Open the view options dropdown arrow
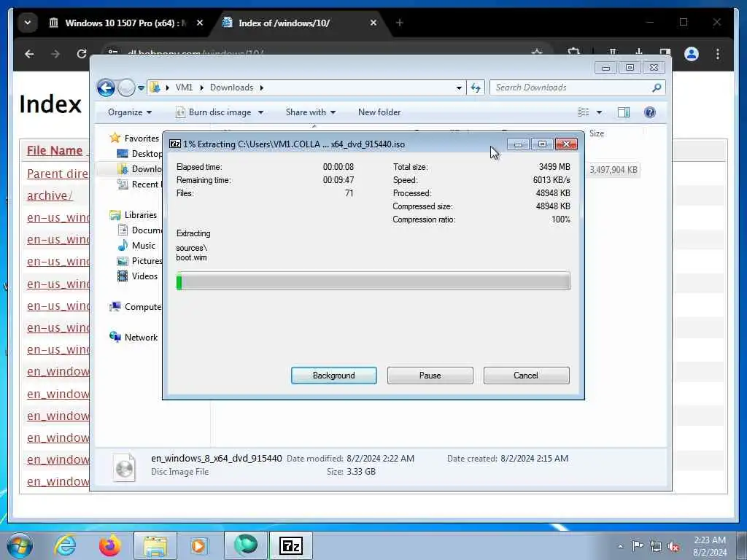The width and height of the screenshot is (747, 560). pos(600,112)
